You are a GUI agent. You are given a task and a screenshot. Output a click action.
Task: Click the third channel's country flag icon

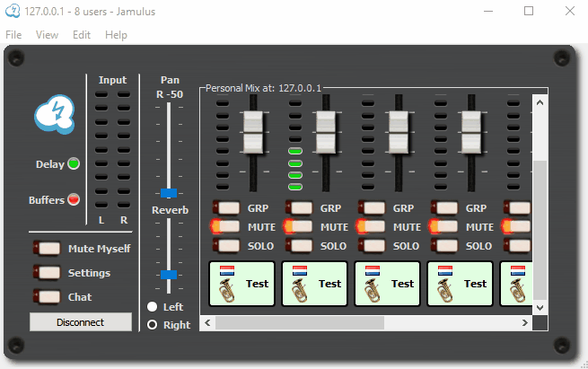point(373,270)
